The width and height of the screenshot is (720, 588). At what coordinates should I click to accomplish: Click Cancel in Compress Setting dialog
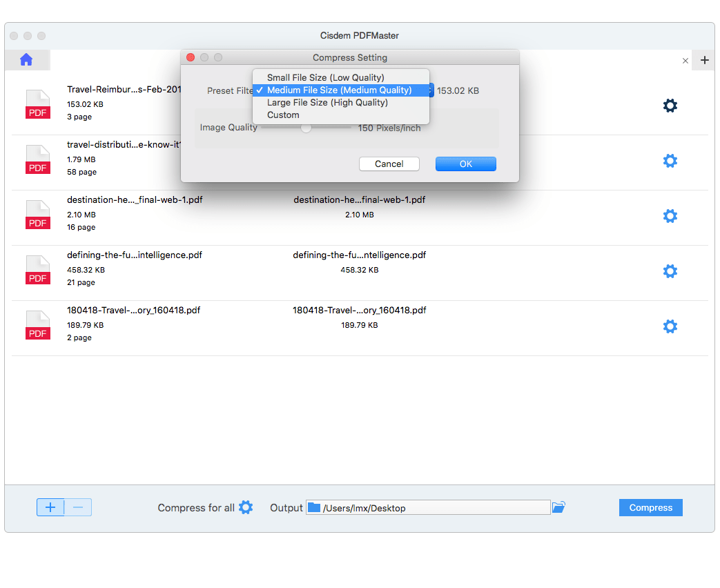point(389,164)
